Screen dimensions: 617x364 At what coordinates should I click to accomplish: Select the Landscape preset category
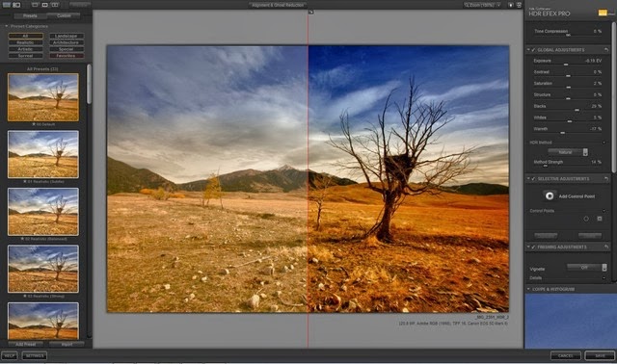point(67,36)
